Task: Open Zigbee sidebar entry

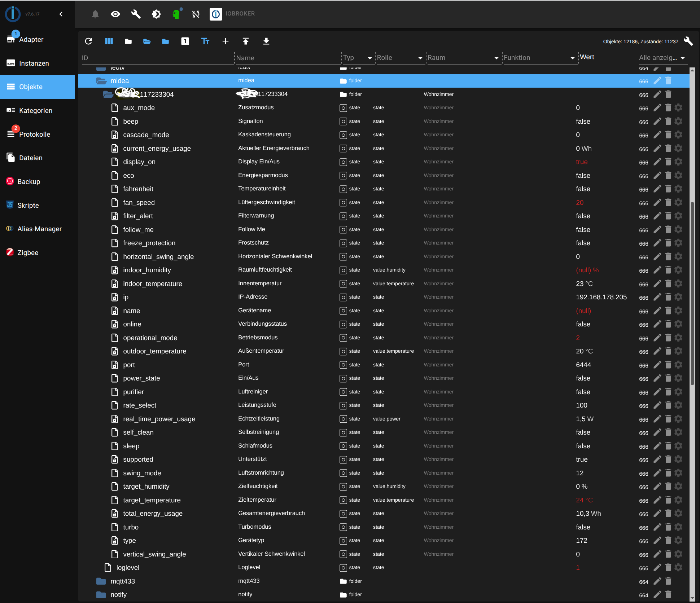Action: (37, 252)
